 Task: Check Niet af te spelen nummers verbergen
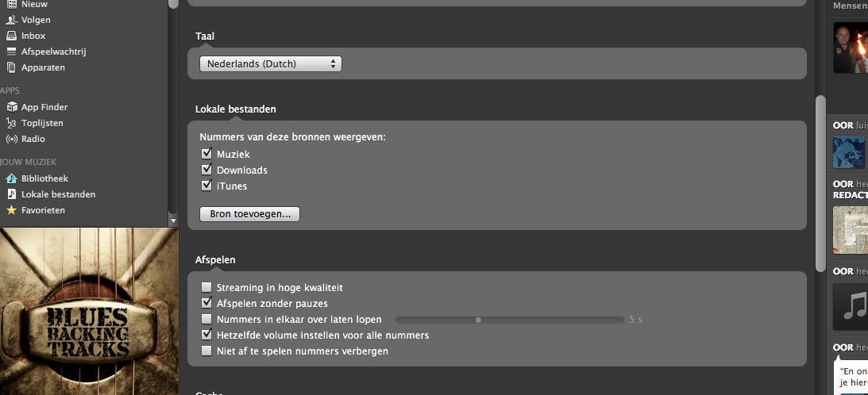click(x=206, y=351)
